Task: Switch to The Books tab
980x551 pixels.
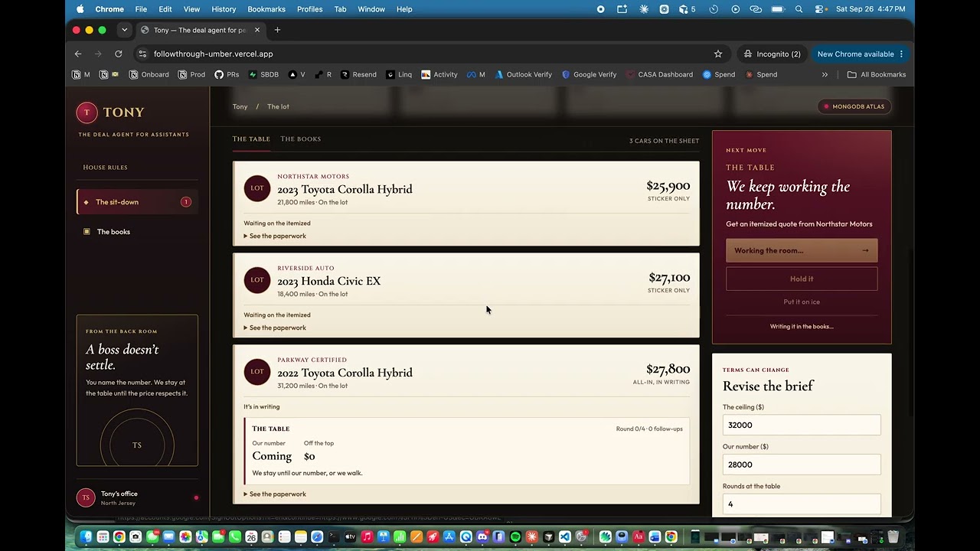Action: pyautogui.click(x=300, y=139)
